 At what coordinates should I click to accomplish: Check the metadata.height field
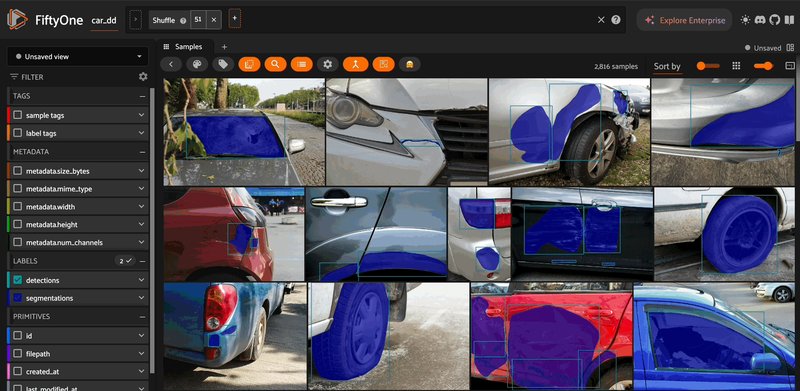pos(18,225)
